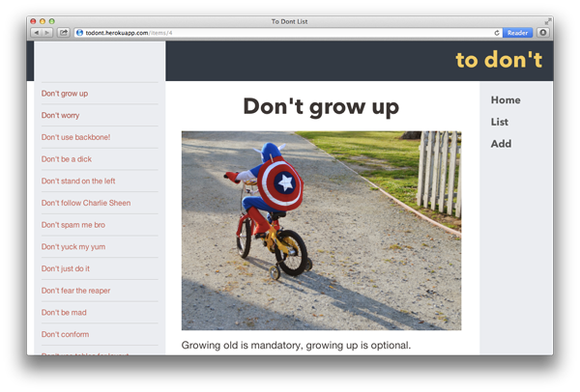Click the "To Dont List" window title

pyautogui.click(x=289, y=21)
